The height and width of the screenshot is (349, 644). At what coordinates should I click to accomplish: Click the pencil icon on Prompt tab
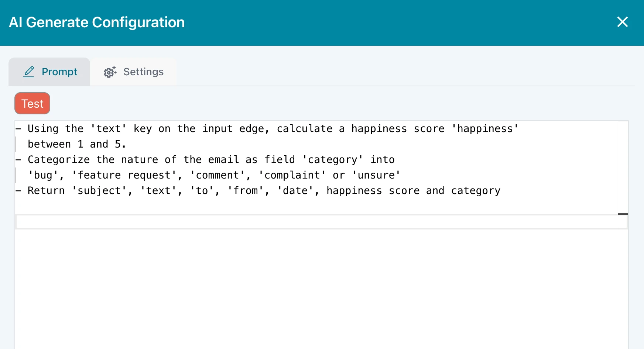pyautogui.click(x=29, y=72)
